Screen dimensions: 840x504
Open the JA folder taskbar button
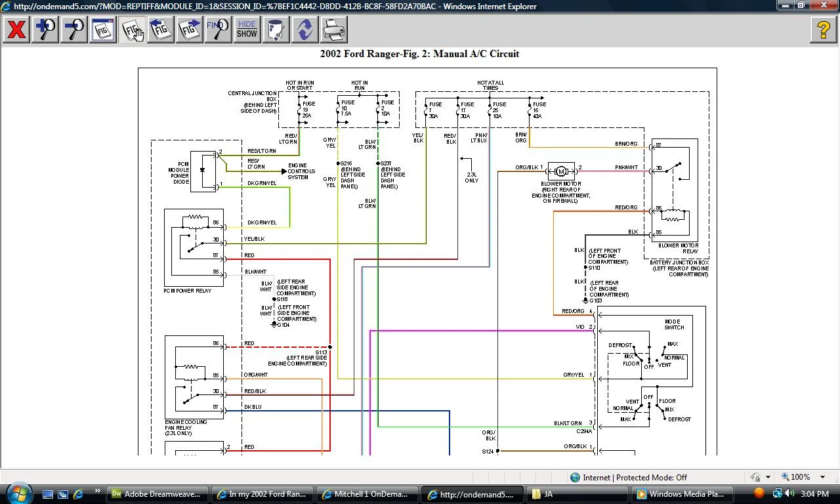[x=577, y=494]
